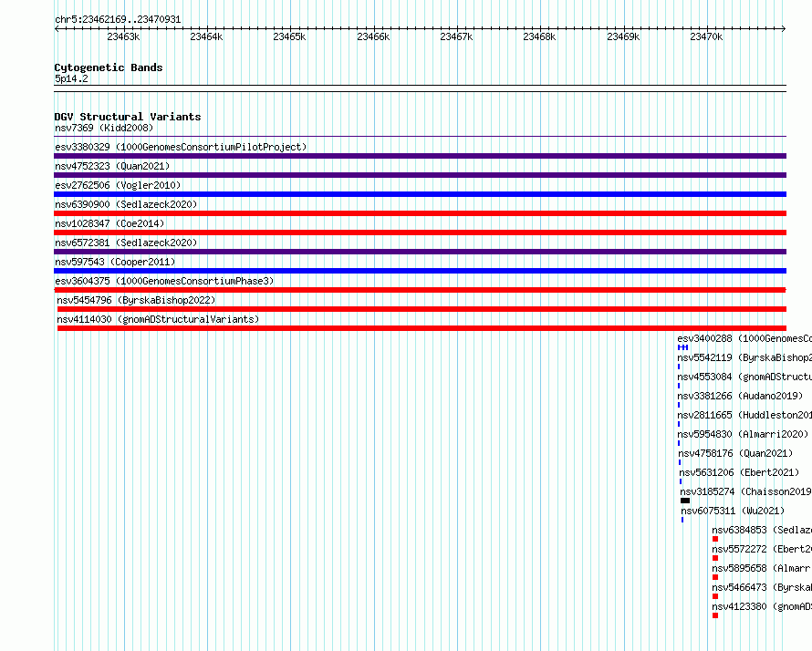Open variant nsv6390900 (Sedlazeck2020)
Viewport: 812px width, 651px height.
click(x=126, y=204)
